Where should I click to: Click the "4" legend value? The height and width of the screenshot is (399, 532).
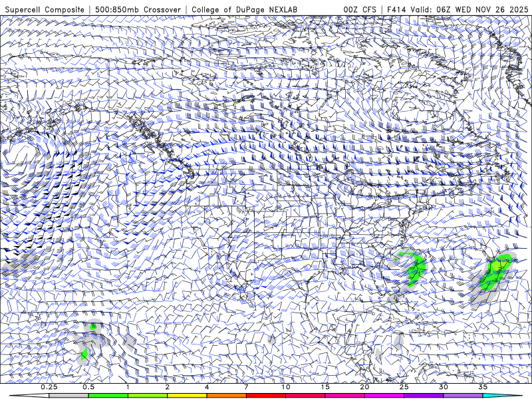tap(207, 387)
